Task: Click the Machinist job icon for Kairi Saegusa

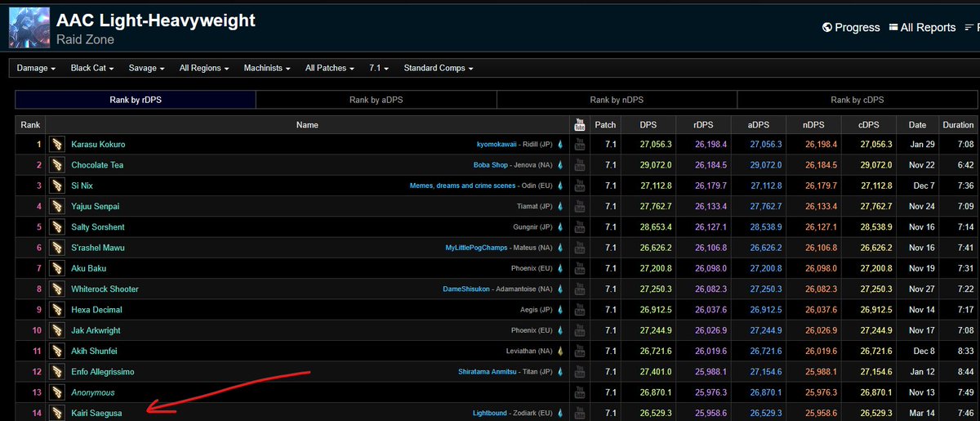Action: click(57, 413)
